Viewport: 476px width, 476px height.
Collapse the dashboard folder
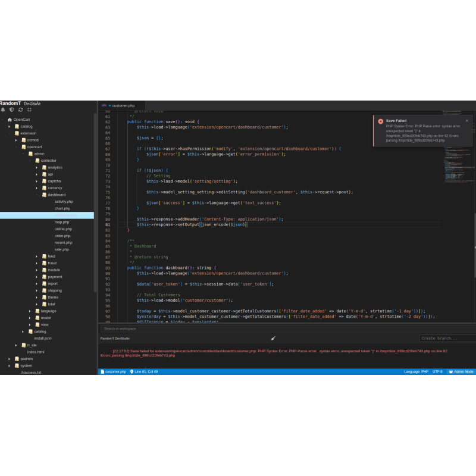pos(36,195)
